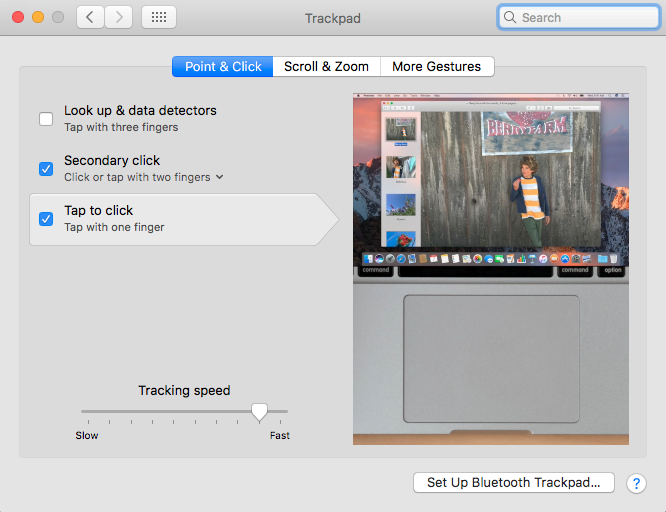Minimize the Trackpad preferences window
666x512 pixels.
pos(38,18)
